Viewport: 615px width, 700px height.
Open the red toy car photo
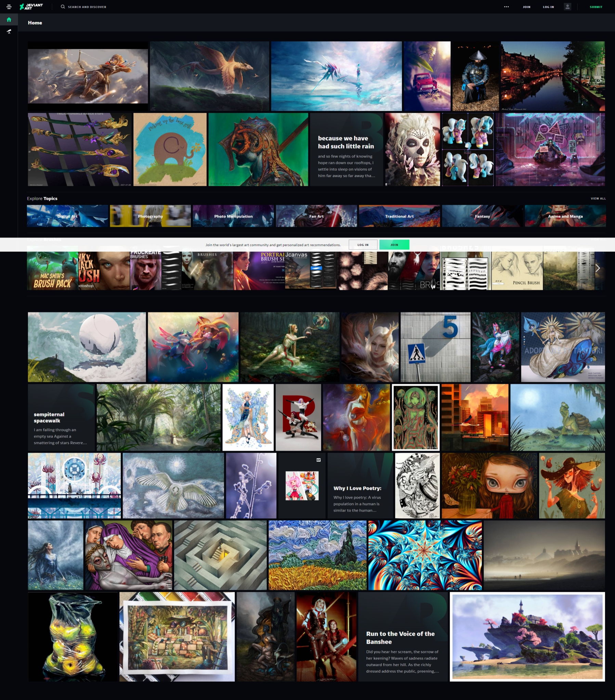pyautogui.click(x=427, y=76)
